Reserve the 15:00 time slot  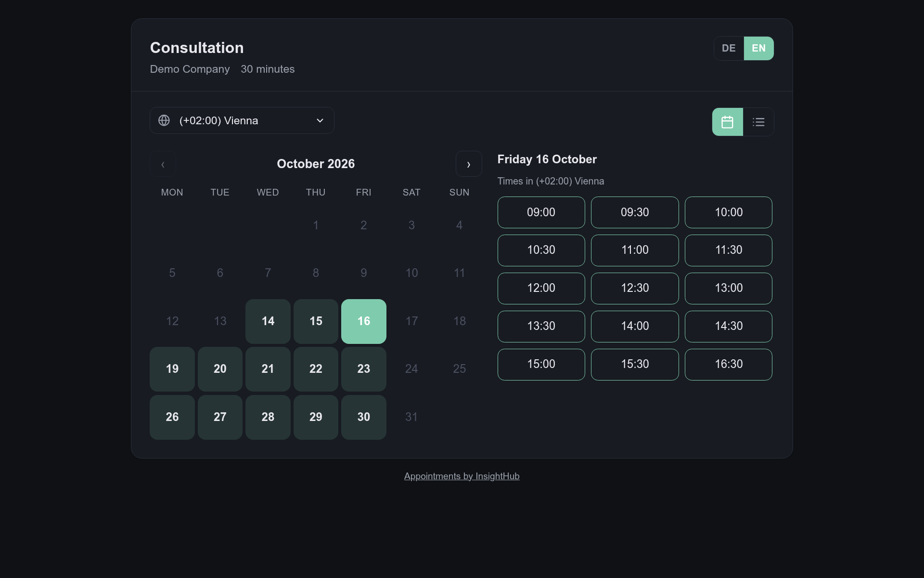point(541,365)
